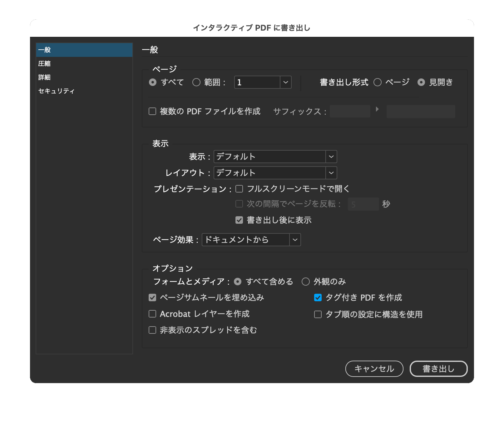Toggle 次の間隔でページを反転 checkbox
The height and width of the screenshot is (425, 504).
239,204
